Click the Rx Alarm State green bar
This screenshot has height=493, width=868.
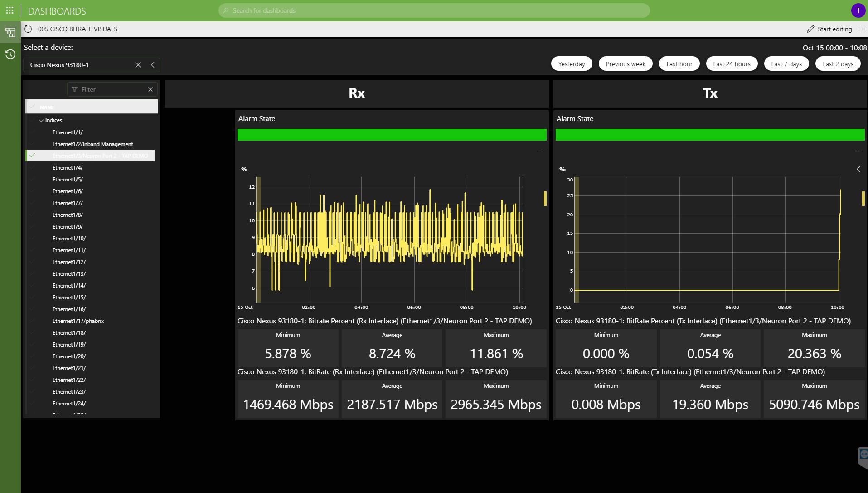pyautogui.click(x=392, y=135)
